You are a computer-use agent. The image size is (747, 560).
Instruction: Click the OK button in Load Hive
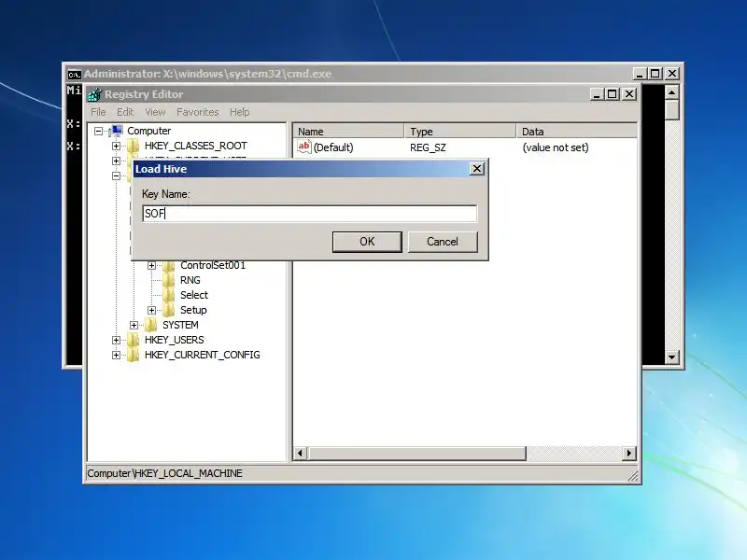pyautogui.click(x=367, y=242)
